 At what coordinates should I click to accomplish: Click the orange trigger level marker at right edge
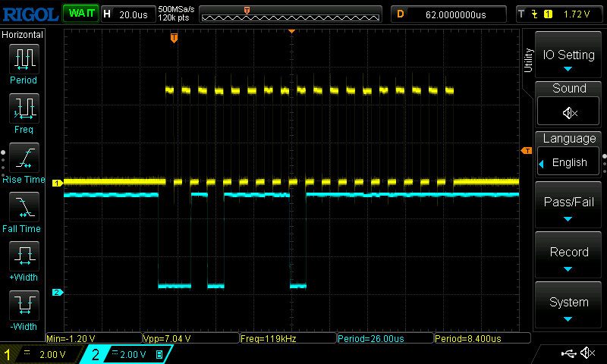click(x=526, y=151)
